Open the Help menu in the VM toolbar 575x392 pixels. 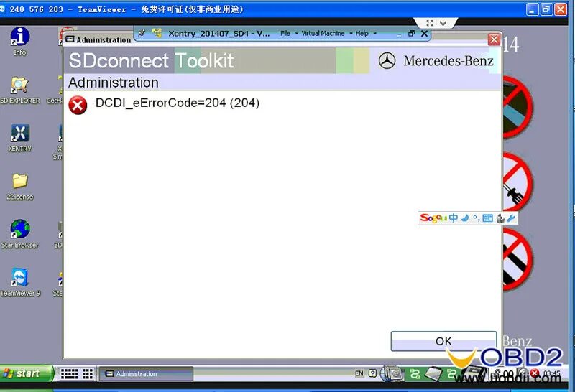(362, 33)
